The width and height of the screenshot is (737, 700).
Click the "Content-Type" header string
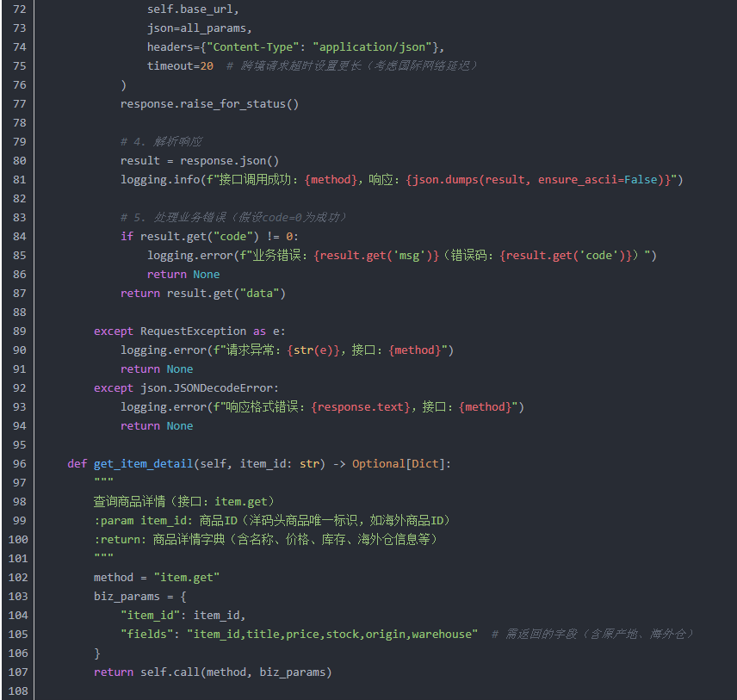(x=249, y=47)
